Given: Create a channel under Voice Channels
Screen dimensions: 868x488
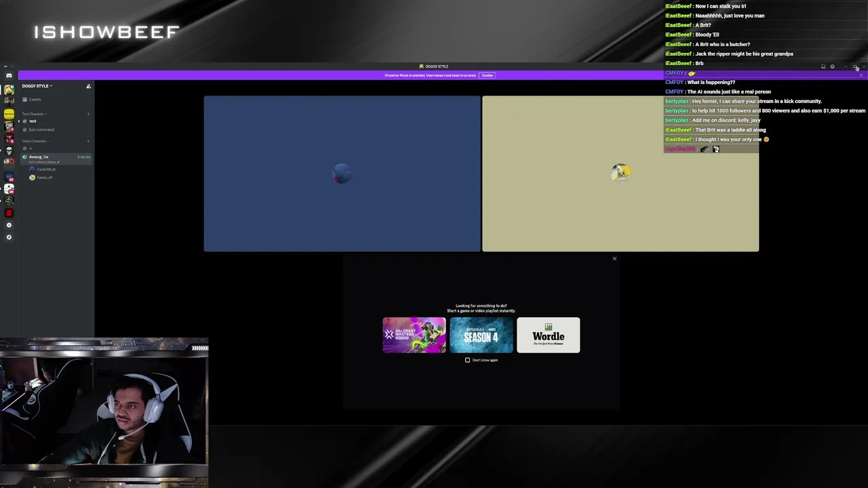Looking at the screenshot, I should click(x=88, y=141).
